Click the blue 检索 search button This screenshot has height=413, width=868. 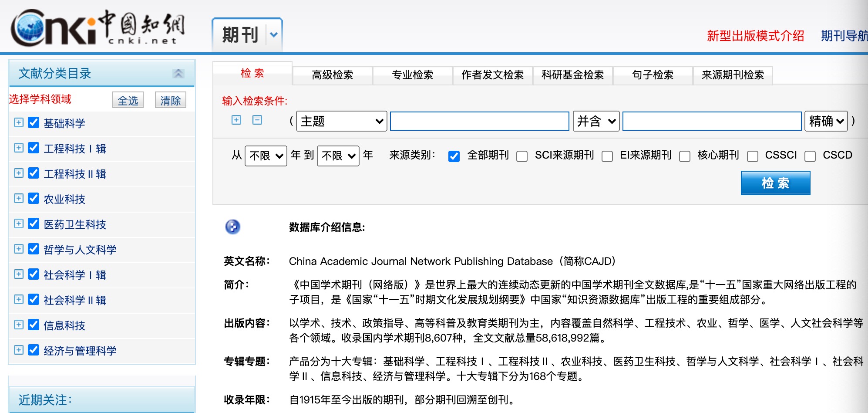[x=776, y=183]
